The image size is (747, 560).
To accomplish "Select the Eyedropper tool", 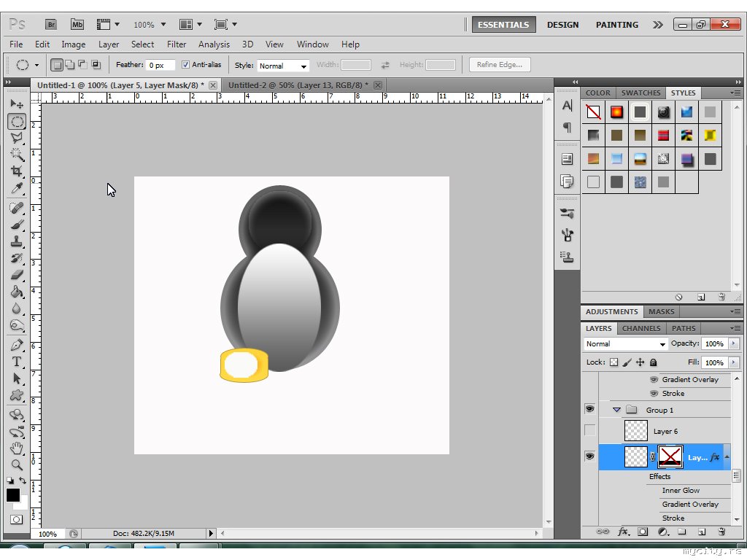I will pos(17,189).
